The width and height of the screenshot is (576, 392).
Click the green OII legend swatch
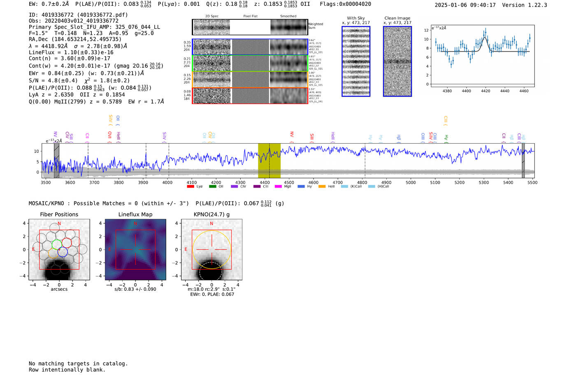212,187
